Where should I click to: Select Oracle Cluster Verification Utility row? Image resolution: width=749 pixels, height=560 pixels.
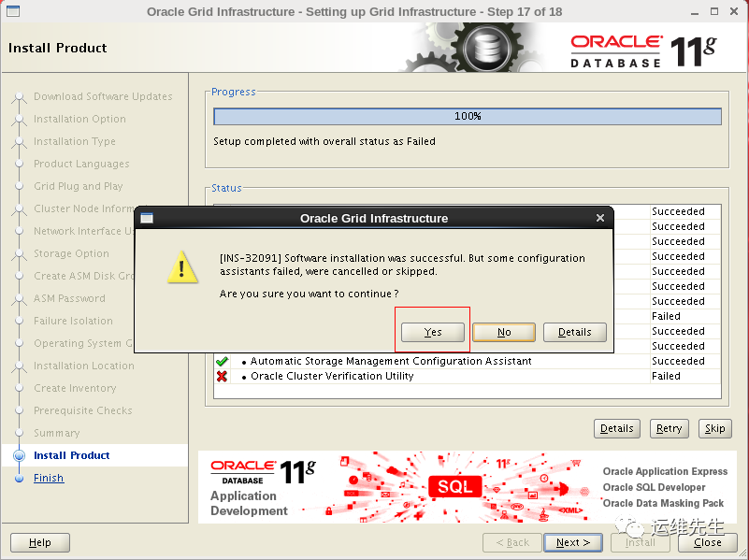(468, 376)
